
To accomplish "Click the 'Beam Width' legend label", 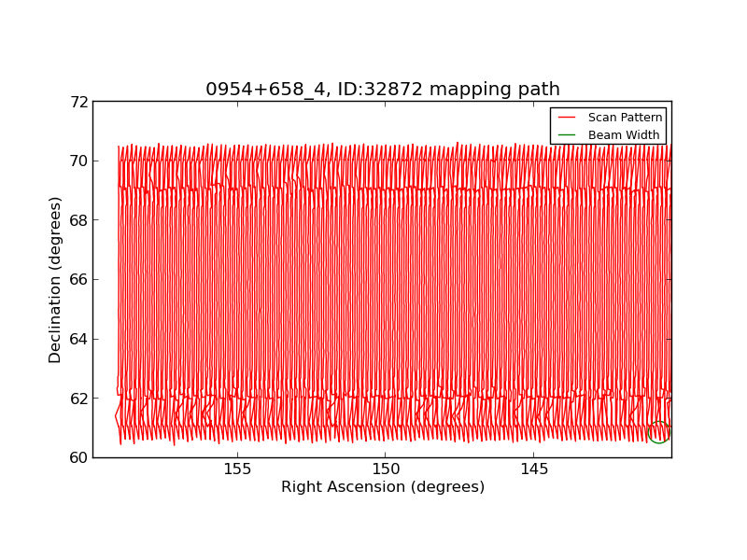I will pos(624,134).
